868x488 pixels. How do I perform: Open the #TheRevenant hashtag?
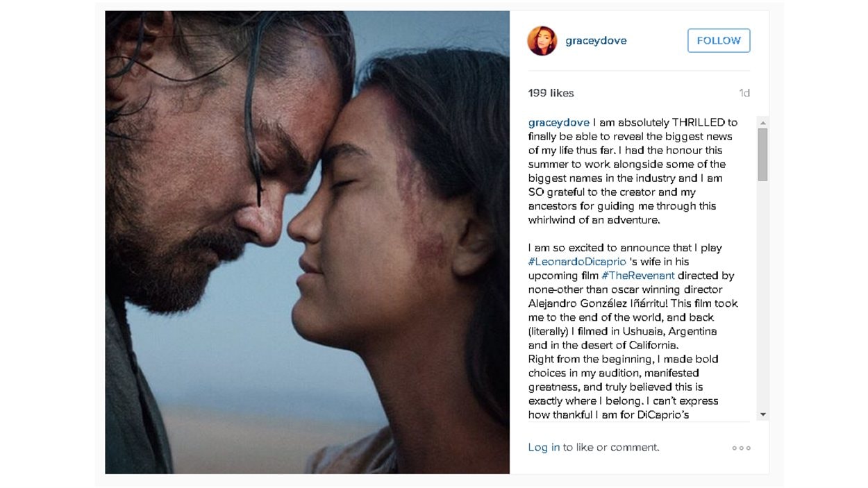[x=638, y=276]
